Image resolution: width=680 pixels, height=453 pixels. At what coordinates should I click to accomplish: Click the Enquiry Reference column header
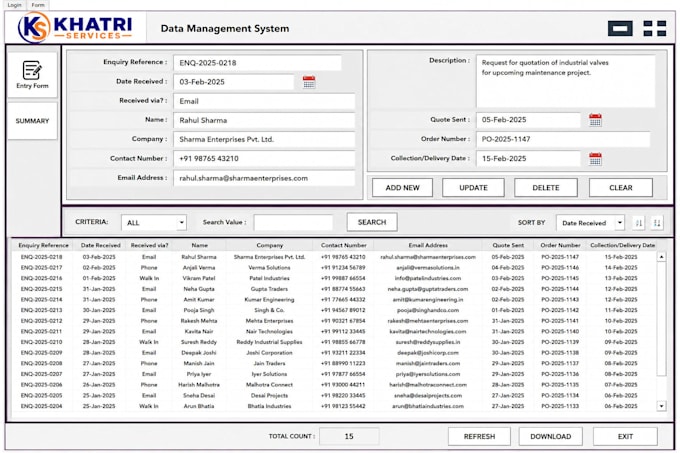pos(43,245)
